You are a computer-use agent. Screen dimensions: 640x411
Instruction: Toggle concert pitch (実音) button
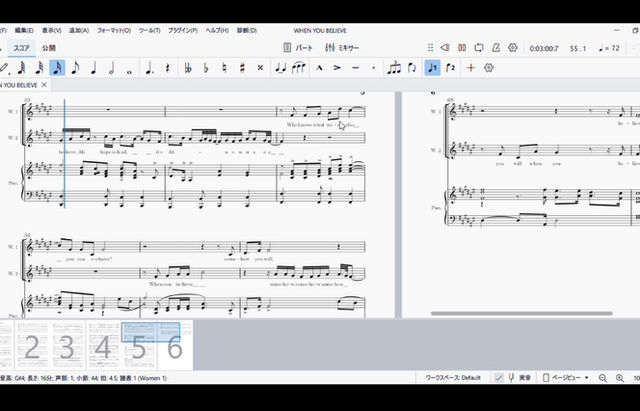519,378
